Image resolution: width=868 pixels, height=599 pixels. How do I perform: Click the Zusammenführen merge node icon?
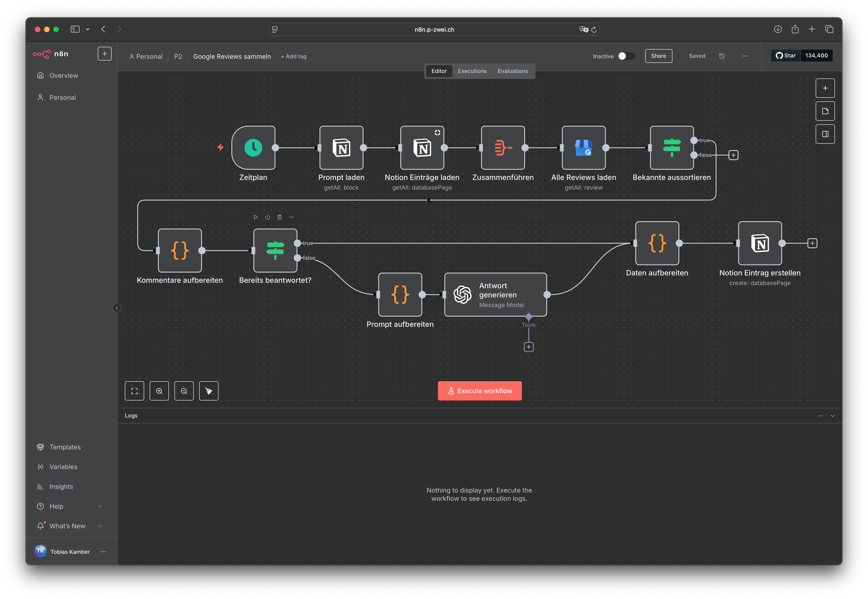click(x=503, y=148)
